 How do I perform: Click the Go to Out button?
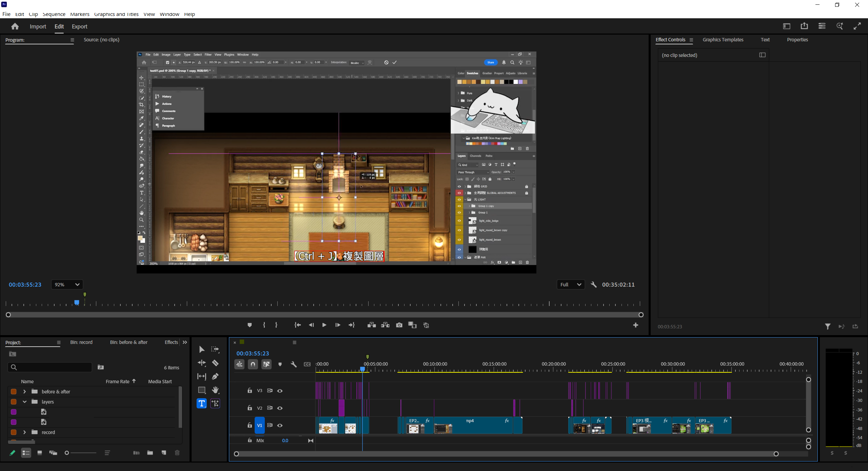click(352, 325)
